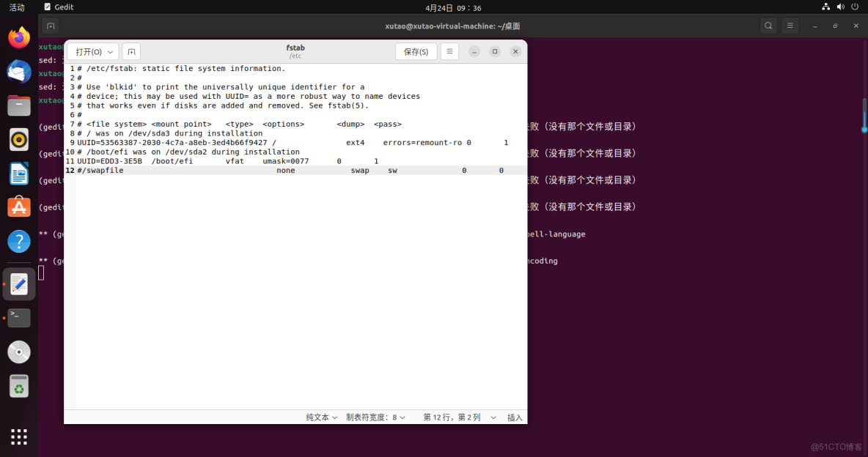This screenshot has height=457, width=868.
Task: Open the Files manager dock icon
Action: click(x=19, y=105)
